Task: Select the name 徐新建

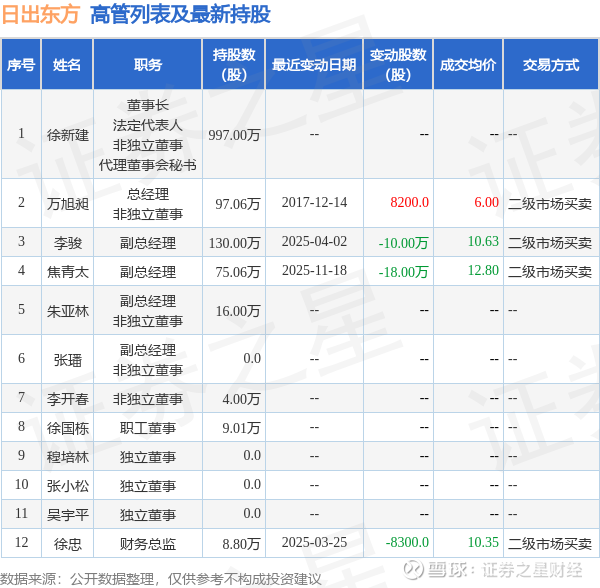Action: coord(68,135)
